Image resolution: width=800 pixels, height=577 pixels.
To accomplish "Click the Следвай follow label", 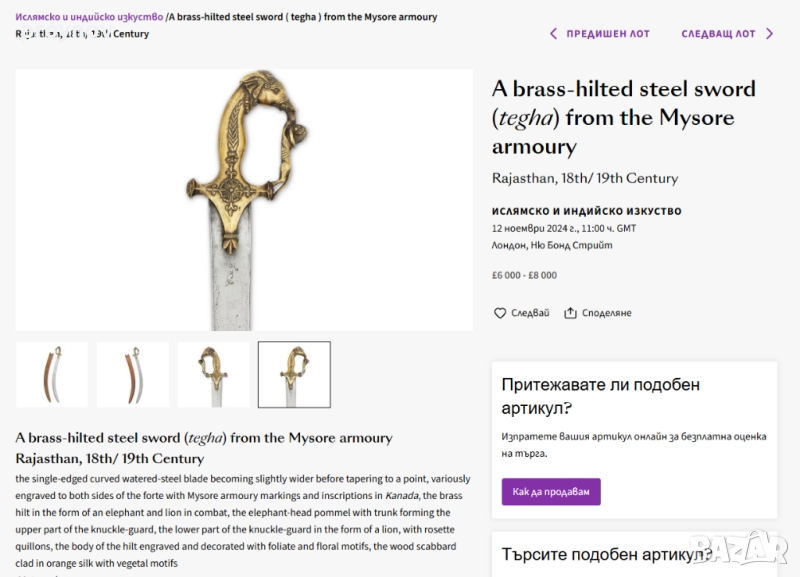I will 530,313.
